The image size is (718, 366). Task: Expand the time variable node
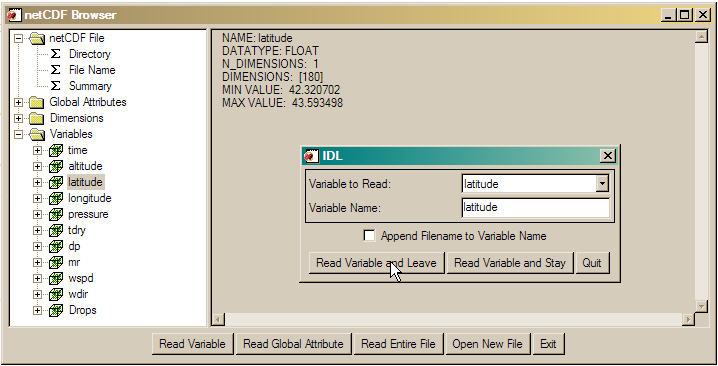38,151
